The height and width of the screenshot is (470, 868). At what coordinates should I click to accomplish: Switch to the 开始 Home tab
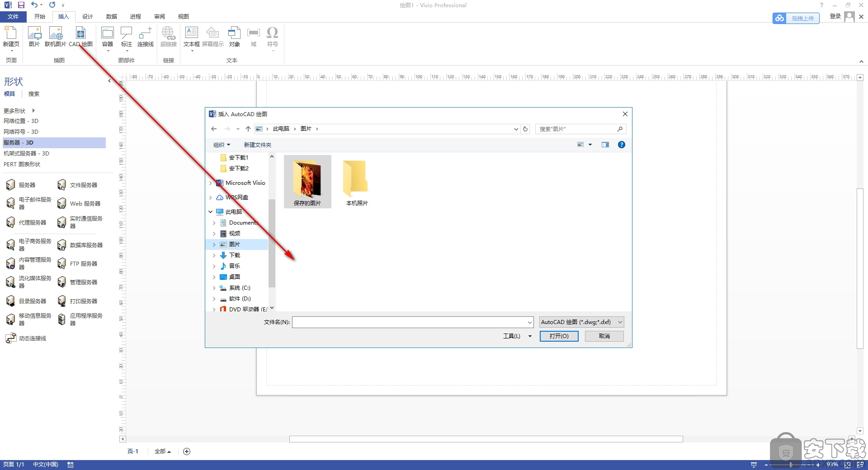click(x=40, y=17)
